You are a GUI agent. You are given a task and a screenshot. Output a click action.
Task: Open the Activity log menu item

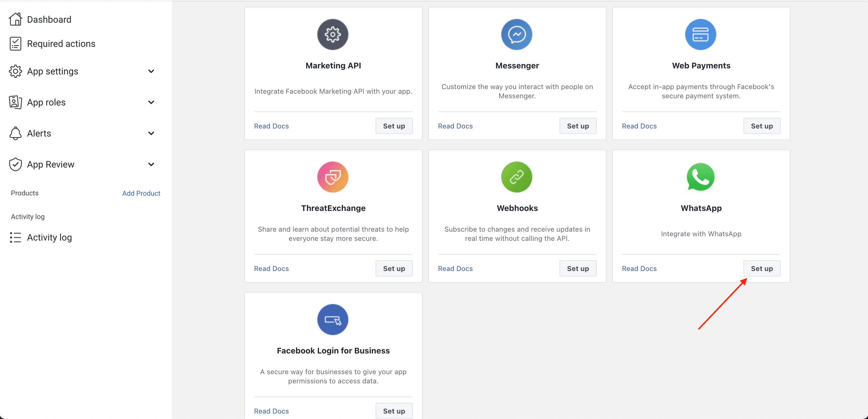coord(49,237)
